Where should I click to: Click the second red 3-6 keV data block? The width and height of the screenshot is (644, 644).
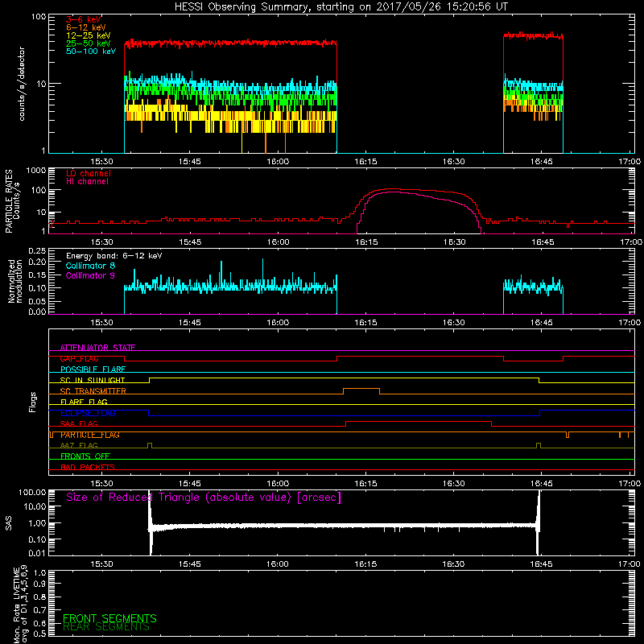pyautogui.click(x=533, y=35)
